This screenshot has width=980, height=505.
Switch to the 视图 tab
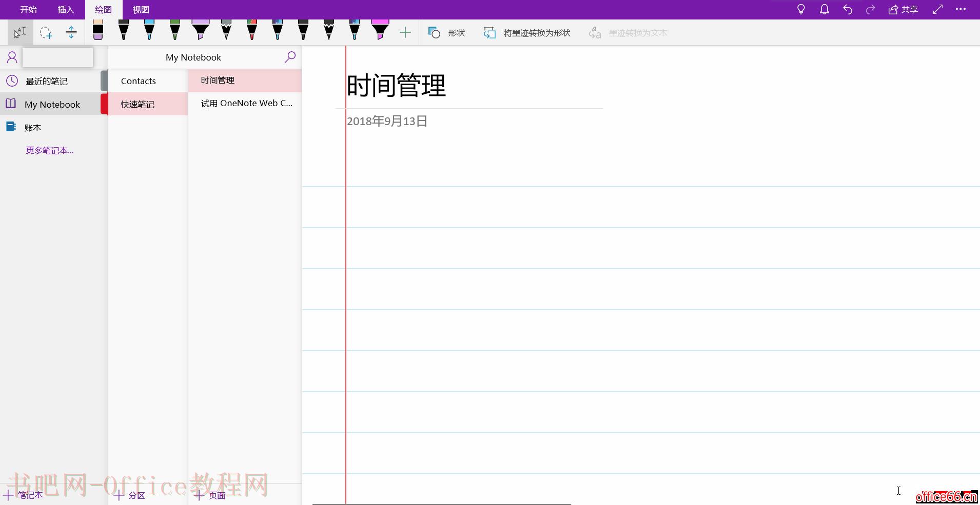141,10
